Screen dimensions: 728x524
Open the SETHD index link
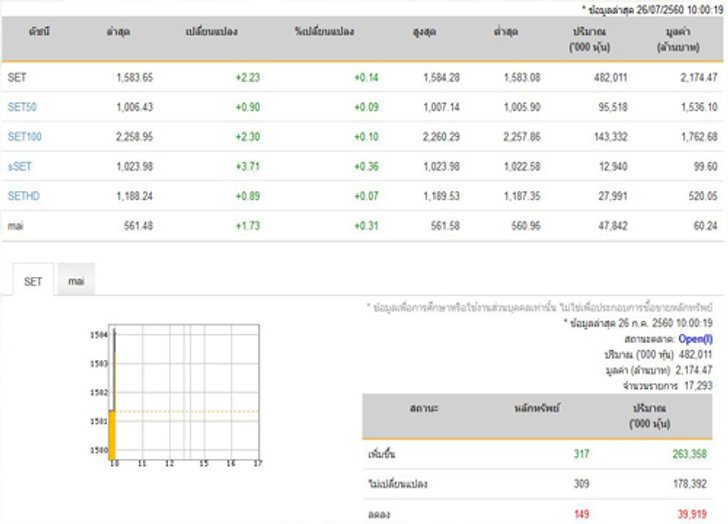coord(24,196)
